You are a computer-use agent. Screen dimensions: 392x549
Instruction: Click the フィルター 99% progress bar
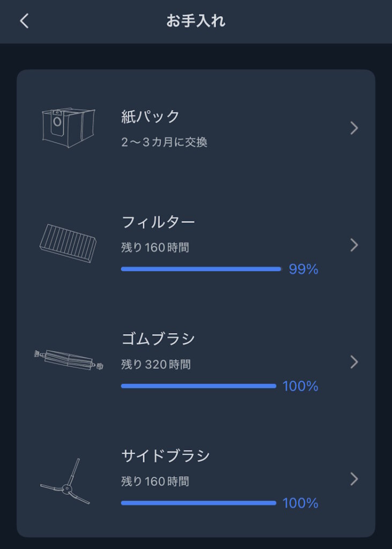pyautogui.click(x=201, y=269)
